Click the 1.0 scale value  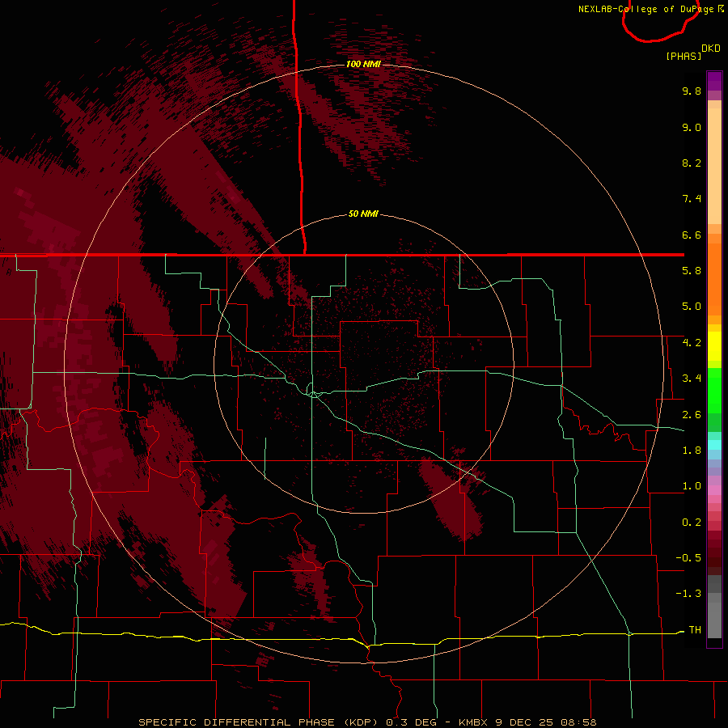tap(692, 486)
